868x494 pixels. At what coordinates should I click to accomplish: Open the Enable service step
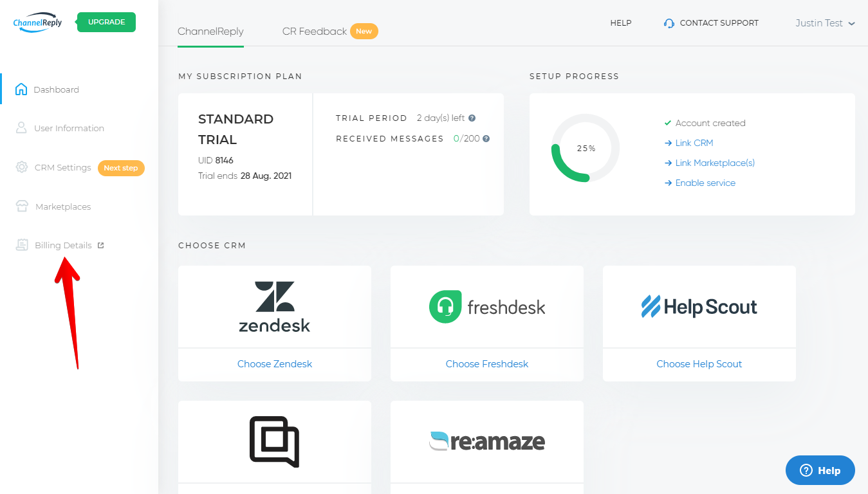pos(705,183)
